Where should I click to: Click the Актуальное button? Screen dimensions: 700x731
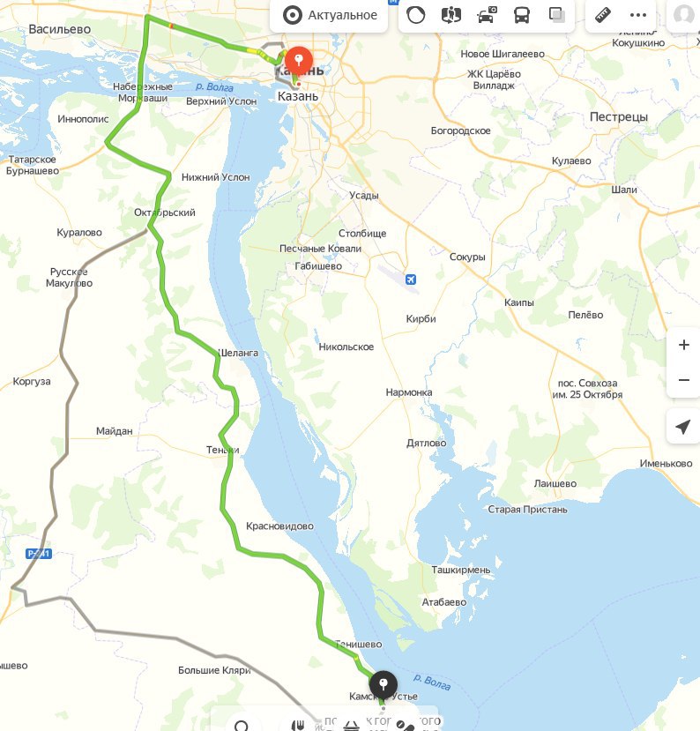pyautogui.click(x=329, y=15)
